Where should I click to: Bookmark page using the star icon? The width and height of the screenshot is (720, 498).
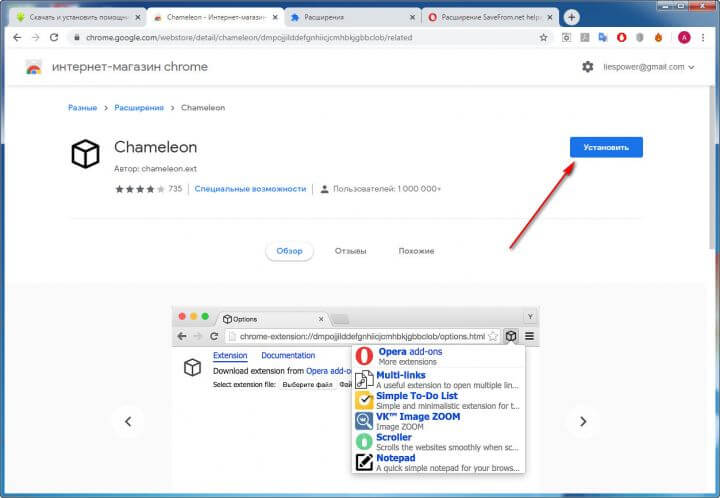(544, 38)
